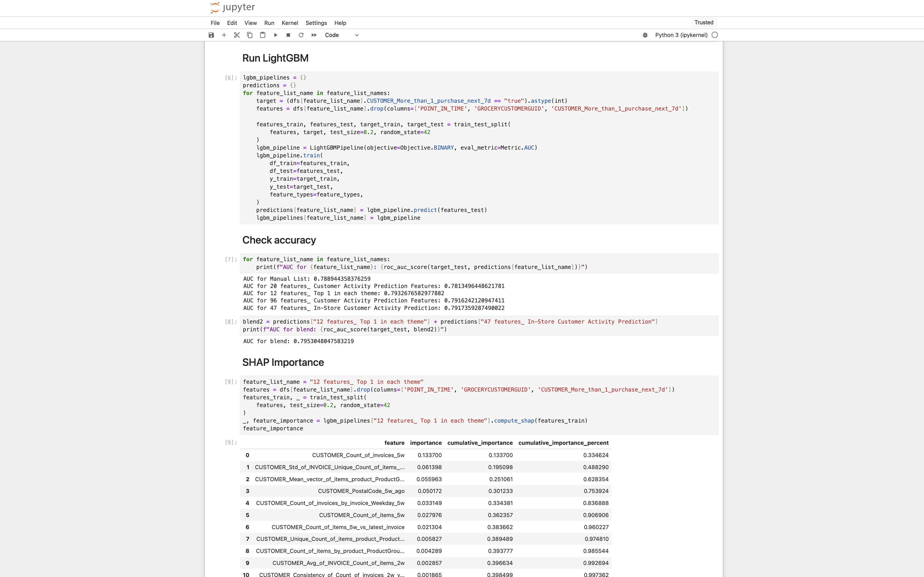Screen dimensions: 924x577
Task: Select the Run LightGBM heading
Action: (x=275, y=58)
